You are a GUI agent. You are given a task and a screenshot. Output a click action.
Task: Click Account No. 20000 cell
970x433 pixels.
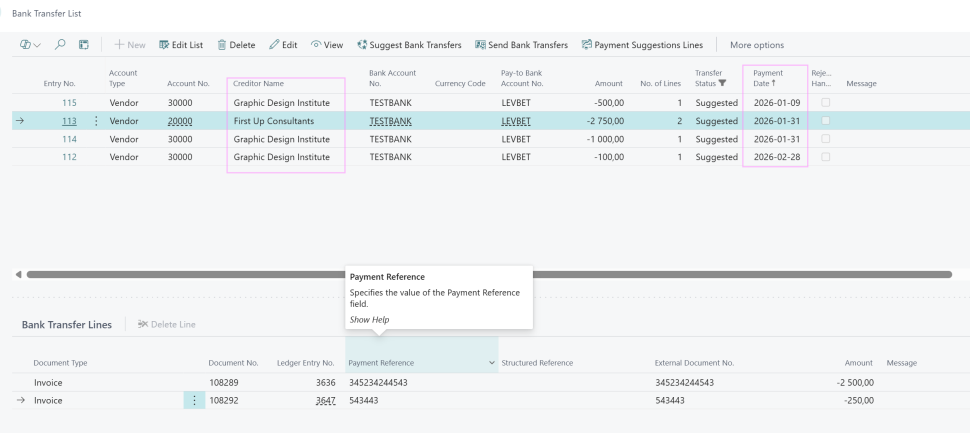point(180,121)
